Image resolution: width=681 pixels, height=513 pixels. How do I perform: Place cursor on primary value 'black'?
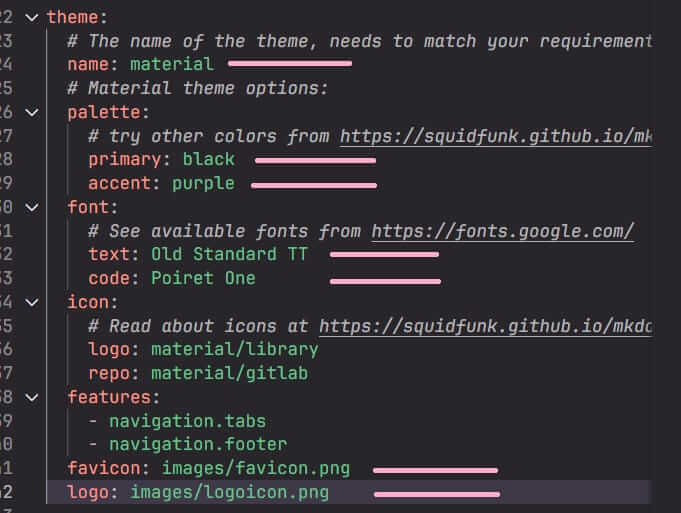(x=208, y=159)
